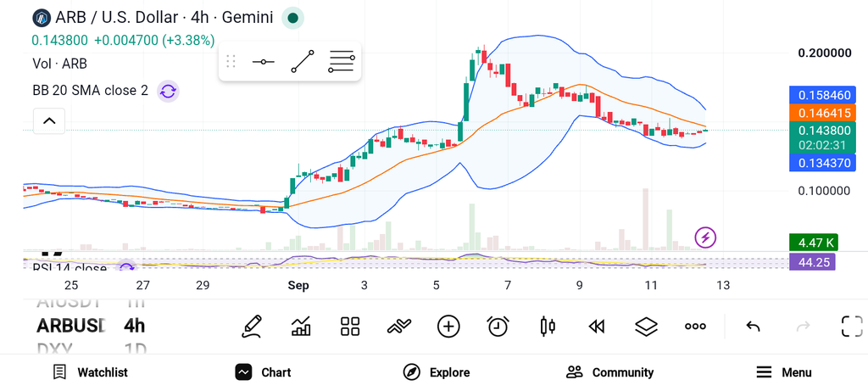This screenshot has width=868, height=391.
Task: Open the layout grid icon
Action: pos(350,327)
